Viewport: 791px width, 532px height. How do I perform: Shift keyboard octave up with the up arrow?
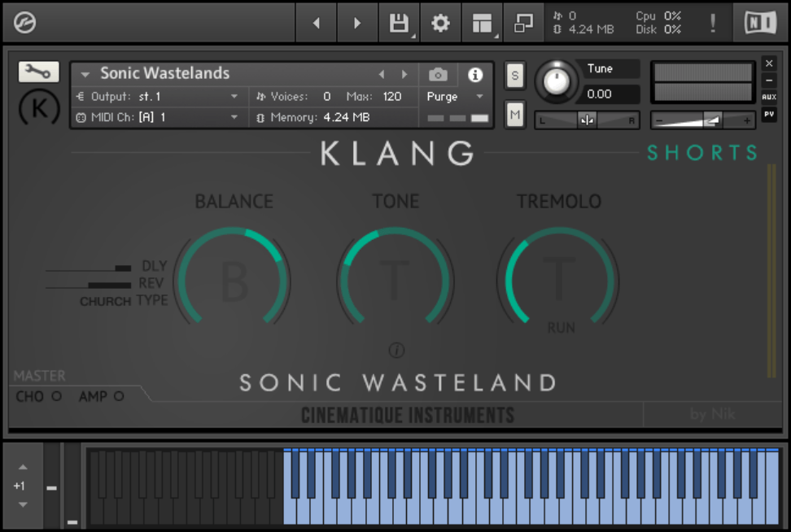[x=23, y=467]
